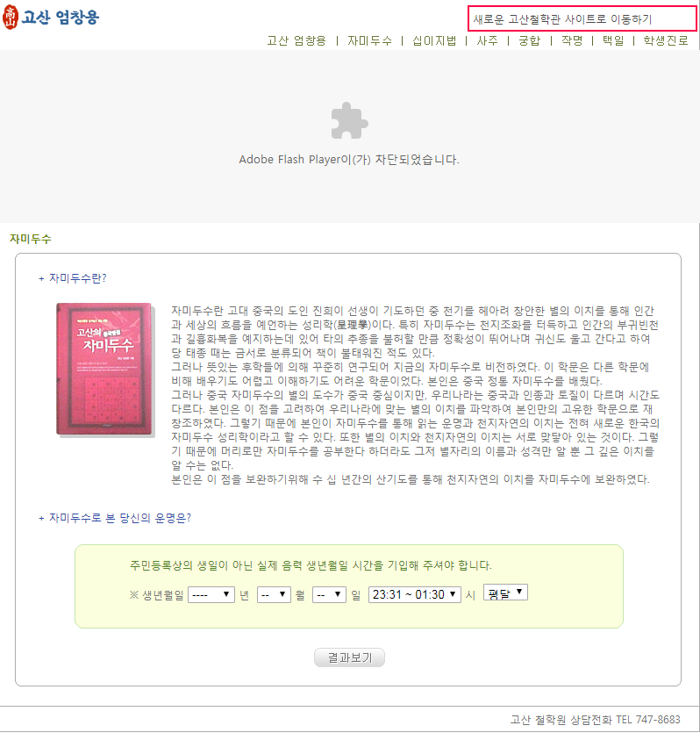Click the 결과보기 button
Image resolution: width=700 pixels, height=740 pixels.
click(349, 657)
